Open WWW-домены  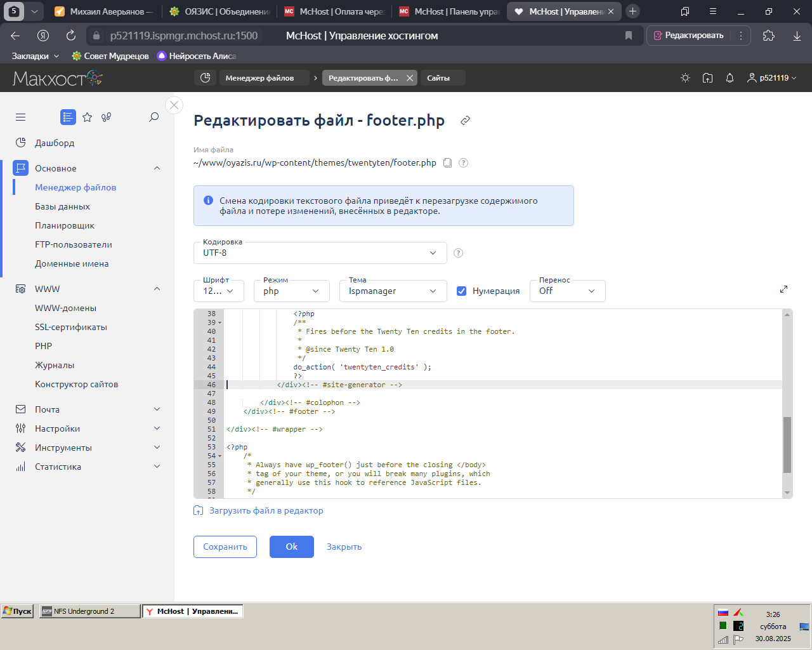click(x=65, y=308)
